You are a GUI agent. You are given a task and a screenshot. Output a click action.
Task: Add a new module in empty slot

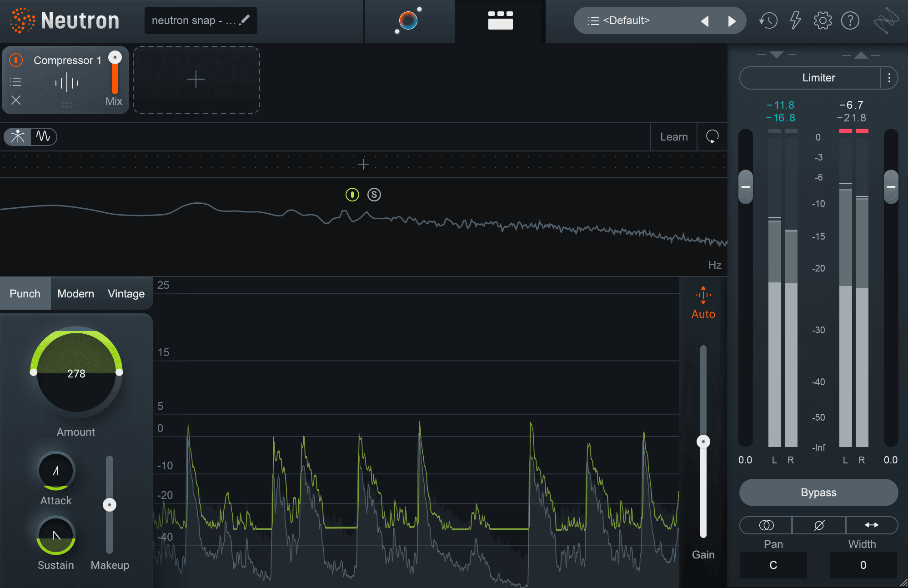[196, 80]
